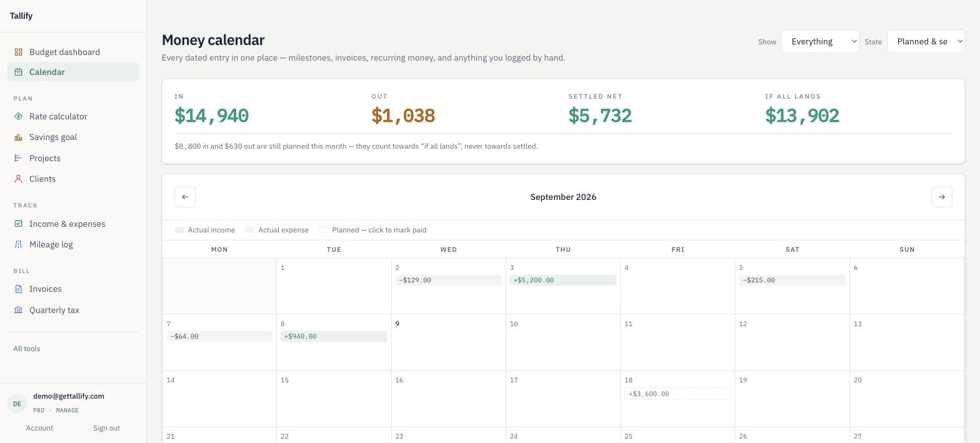Click the Invoices document icon
980x443 pixels.
coord(19,289)
